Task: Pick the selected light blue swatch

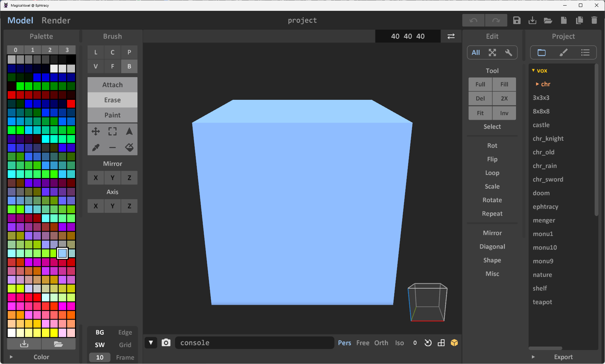Action: tap(62, 253)
